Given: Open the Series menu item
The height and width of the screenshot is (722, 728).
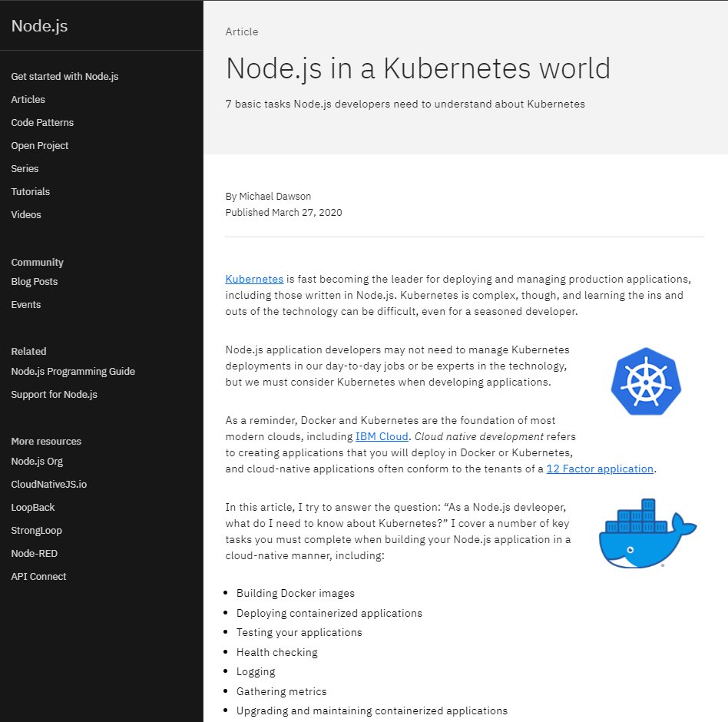Looking at the screenshot, I should coord(25,168).
